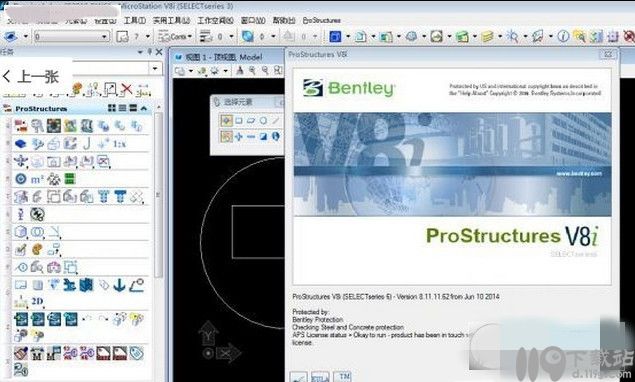Screen dimensions: 635x382
Task: Click the Tasks panel vertical scrollbar
Action: click(158, 194)
